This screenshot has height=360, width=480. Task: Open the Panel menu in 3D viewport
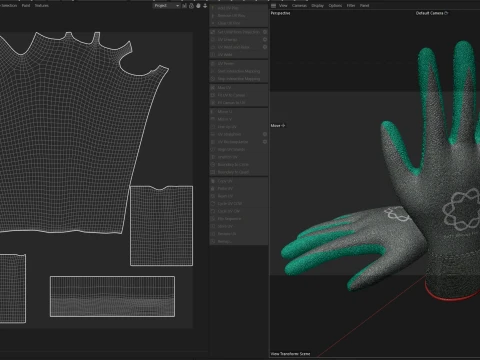pos(364,6)
